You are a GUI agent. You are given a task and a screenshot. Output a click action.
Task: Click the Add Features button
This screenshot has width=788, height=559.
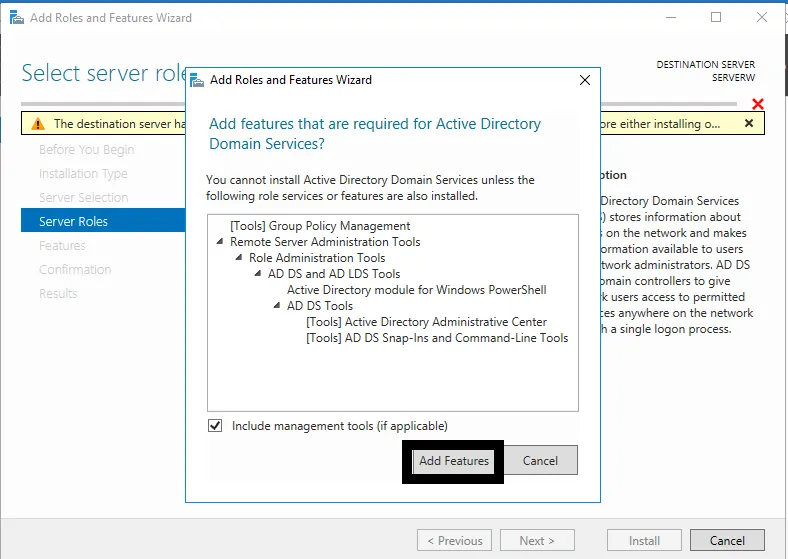pyautogui.click(x=453, y=460)
